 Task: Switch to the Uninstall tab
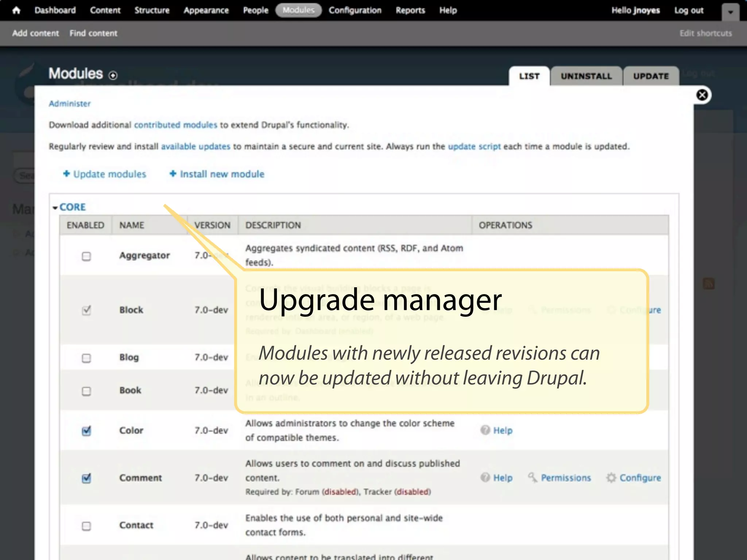pos(586,76)
